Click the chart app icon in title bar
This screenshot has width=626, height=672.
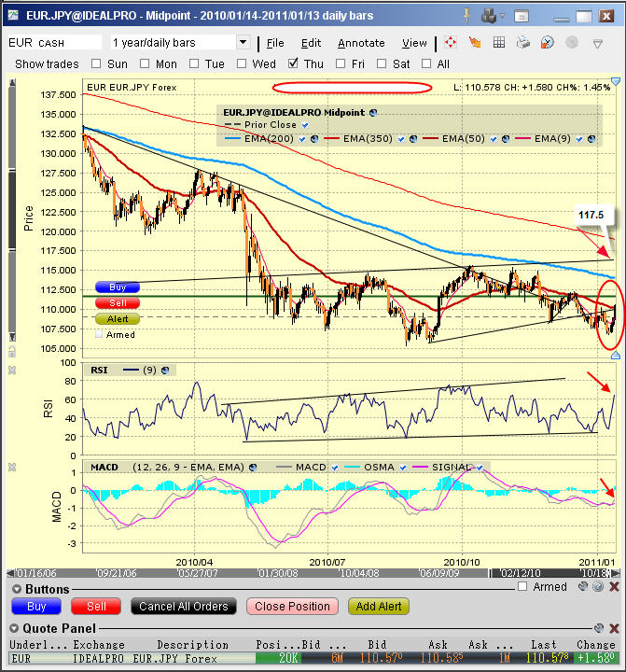(13, 16)
